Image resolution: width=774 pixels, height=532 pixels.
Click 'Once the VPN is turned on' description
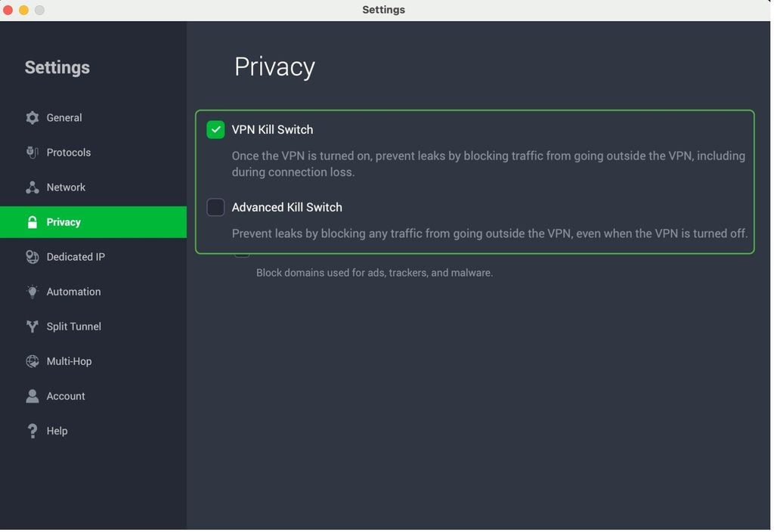[x=489, y=164]
